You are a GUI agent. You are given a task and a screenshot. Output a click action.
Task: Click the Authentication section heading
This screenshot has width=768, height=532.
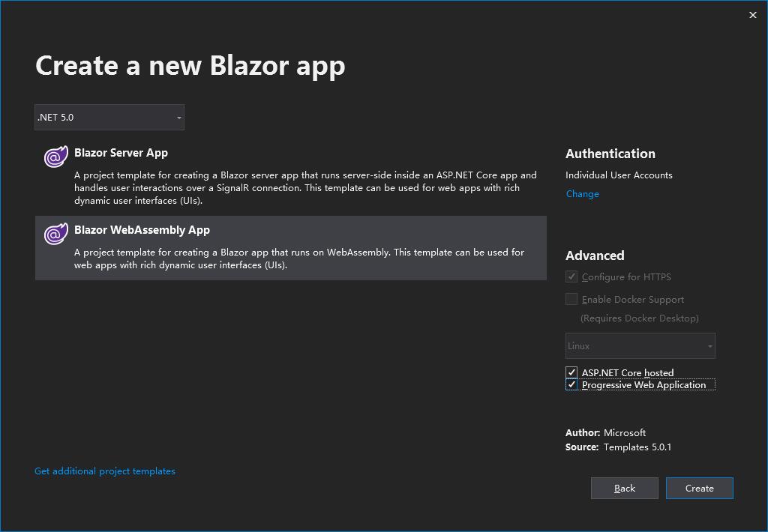tap(610, 154)
